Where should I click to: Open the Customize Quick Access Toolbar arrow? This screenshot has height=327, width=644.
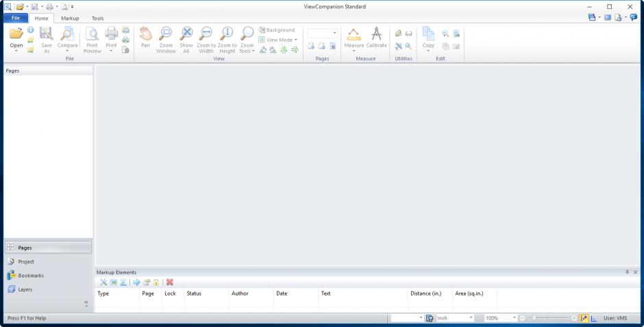coord(73,7)
